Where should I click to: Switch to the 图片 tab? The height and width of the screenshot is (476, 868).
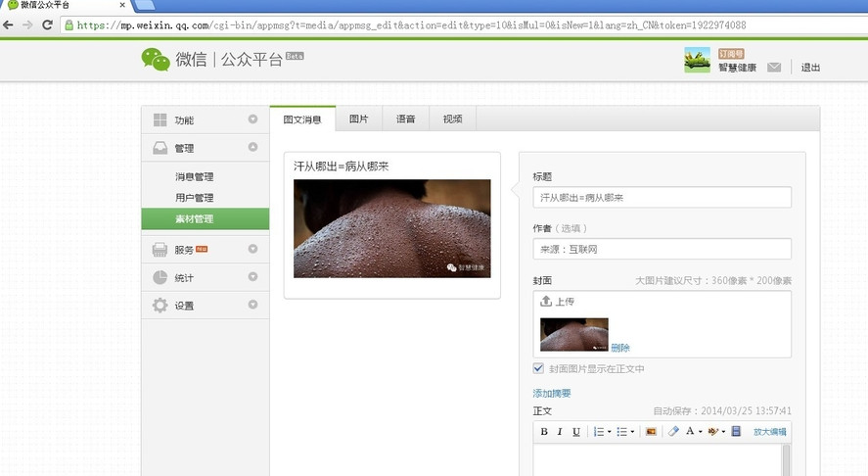pos(359,119)
